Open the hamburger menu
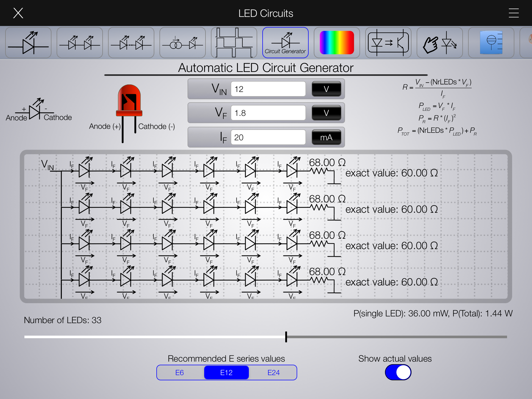Image resolution: width=532 pixels, height=399 pixels. [514, 13]
